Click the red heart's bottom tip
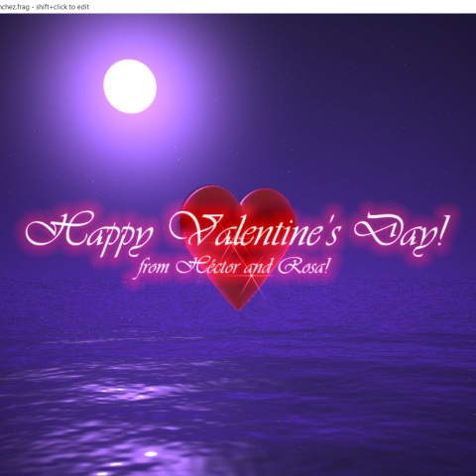476x476 pixels. click(238, 307)
